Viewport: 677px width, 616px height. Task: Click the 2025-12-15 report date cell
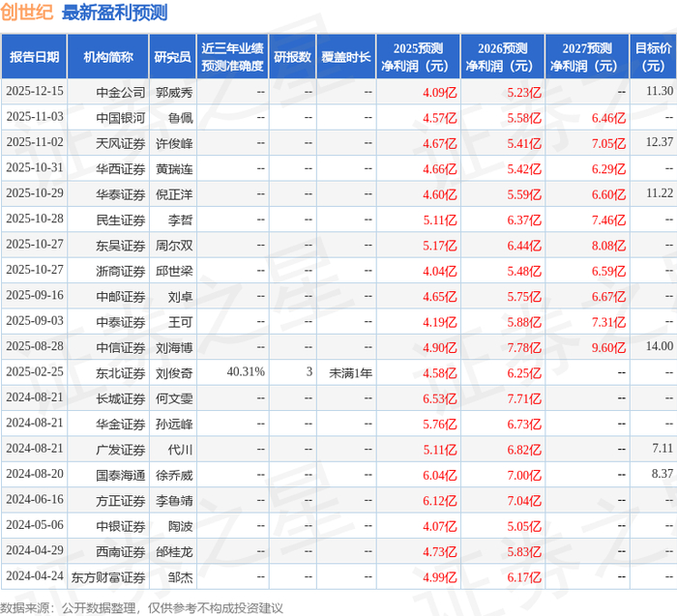35,91
